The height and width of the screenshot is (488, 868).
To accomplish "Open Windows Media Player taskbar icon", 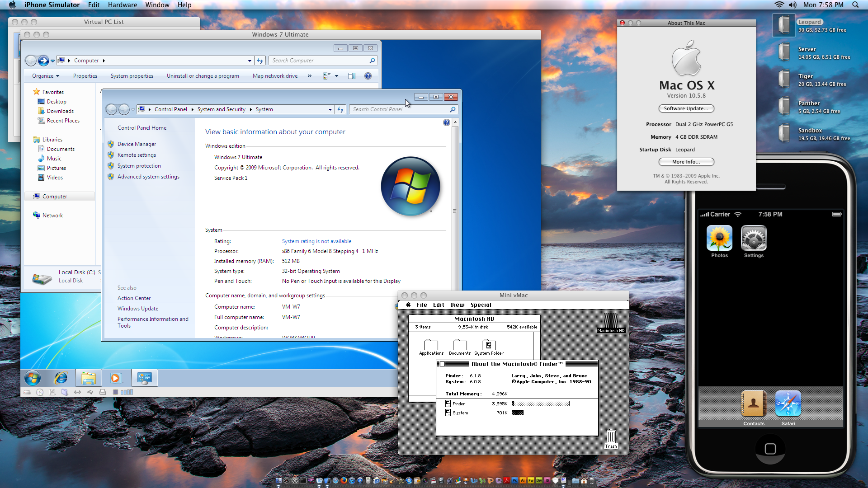I will [x=115, y=378].
